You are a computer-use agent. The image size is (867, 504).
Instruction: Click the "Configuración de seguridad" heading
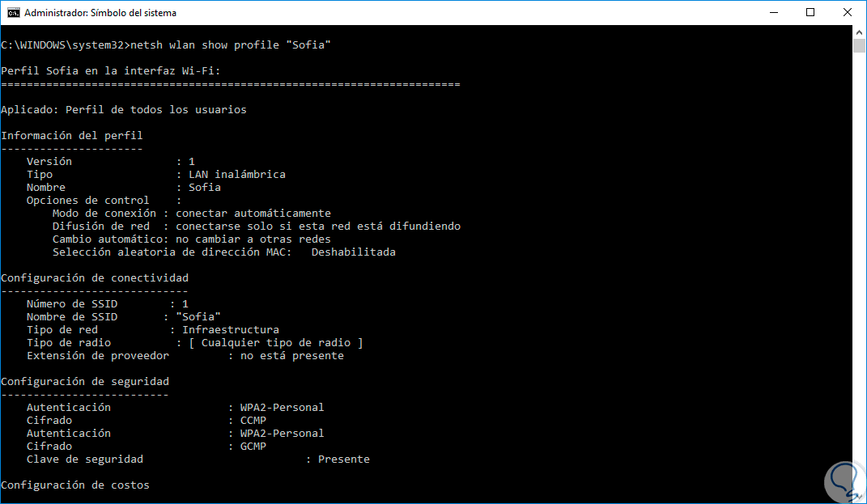[x=85, y=382]
